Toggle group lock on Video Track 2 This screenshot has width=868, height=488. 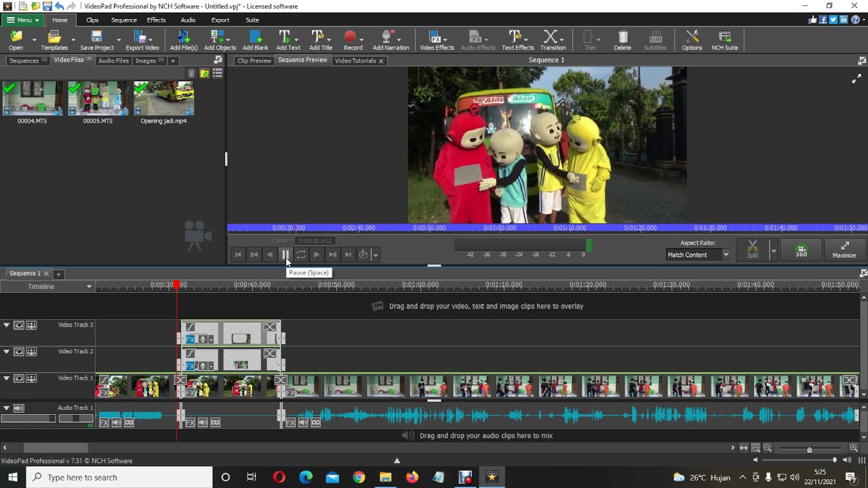pos(31,352)
